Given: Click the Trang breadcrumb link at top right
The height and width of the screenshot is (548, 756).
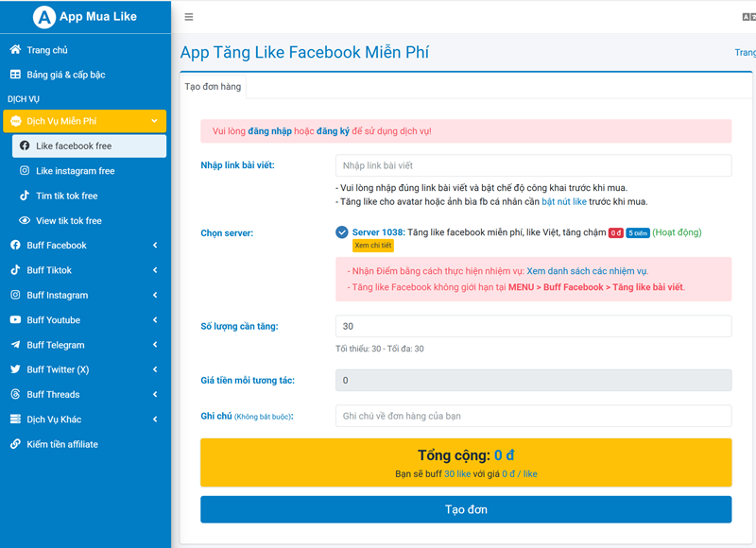Looking at the screenshot, I should [x=745, y=52].
